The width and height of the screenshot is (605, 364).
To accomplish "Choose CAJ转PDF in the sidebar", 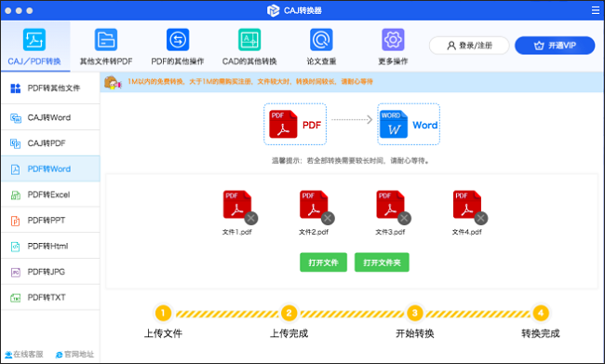I will point(50,143).
